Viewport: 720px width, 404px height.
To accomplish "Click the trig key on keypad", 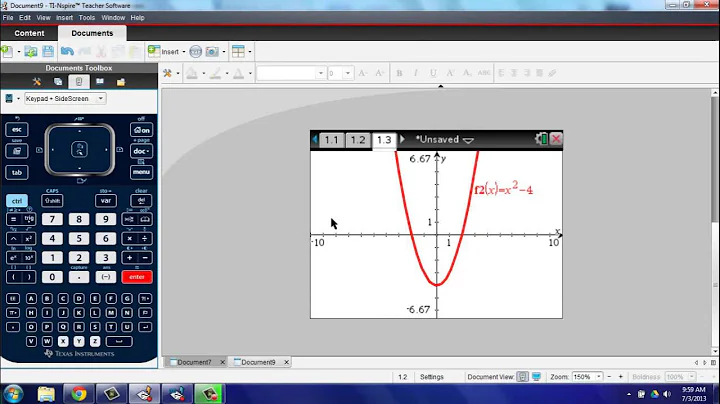I will pyautogui.click(x=29, y=219).
